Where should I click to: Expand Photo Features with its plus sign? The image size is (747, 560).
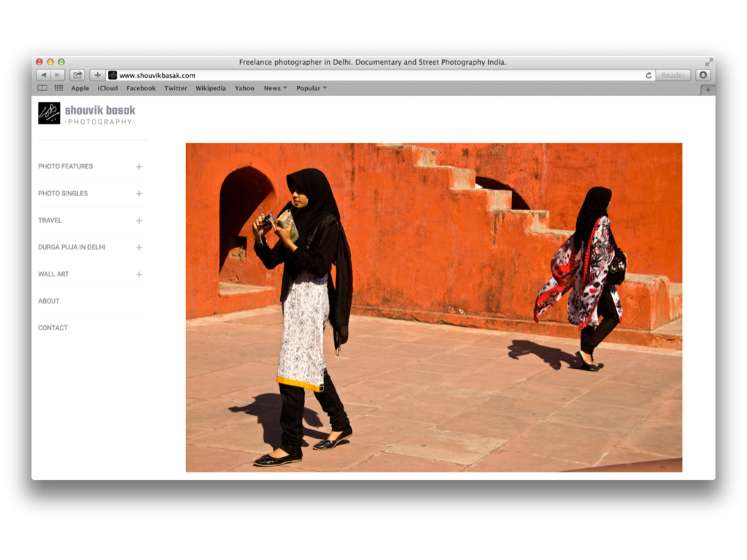coord(139,167)
